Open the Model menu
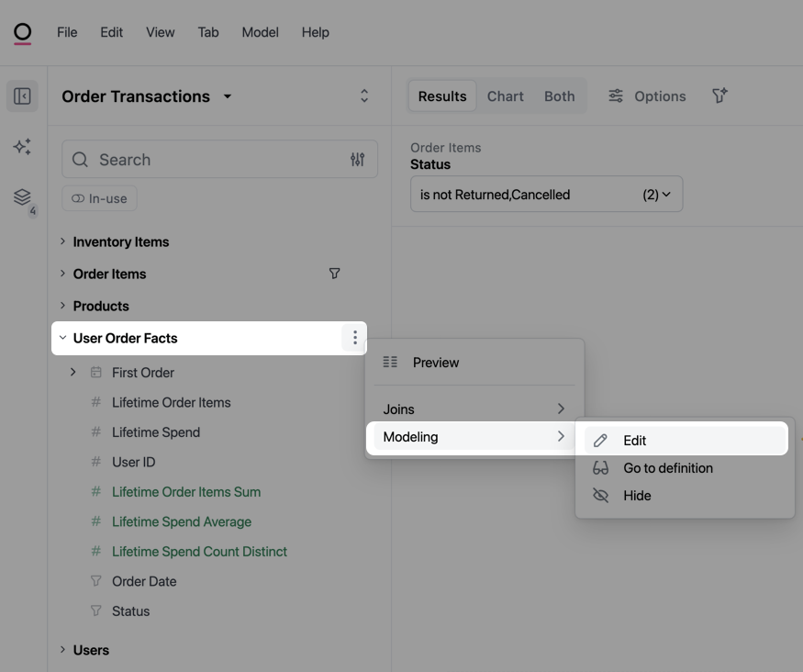Screen dimensions: 803x672 coord(260,32)
